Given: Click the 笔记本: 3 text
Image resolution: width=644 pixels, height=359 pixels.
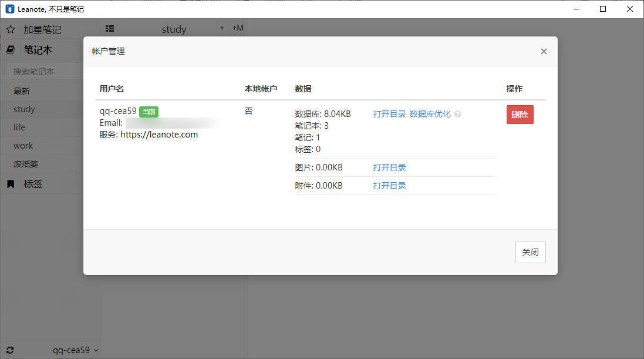Looking at the screenshot, I should (x=312, y=126).
